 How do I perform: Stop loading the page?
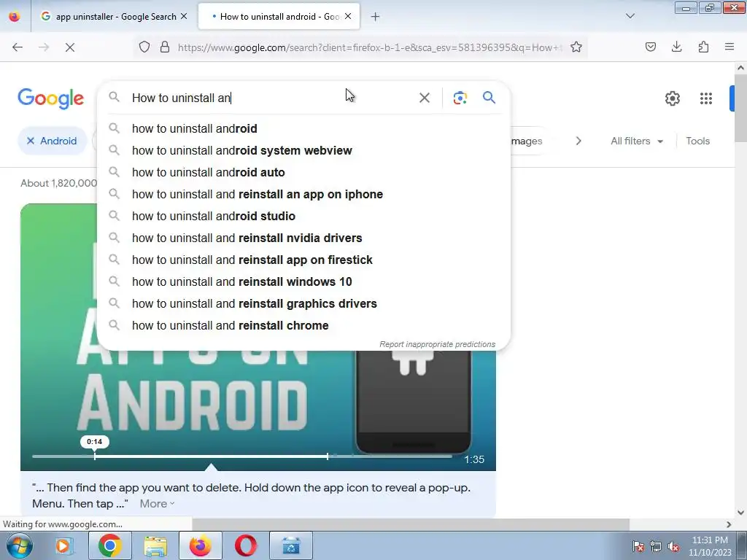[x=69, y=47]
